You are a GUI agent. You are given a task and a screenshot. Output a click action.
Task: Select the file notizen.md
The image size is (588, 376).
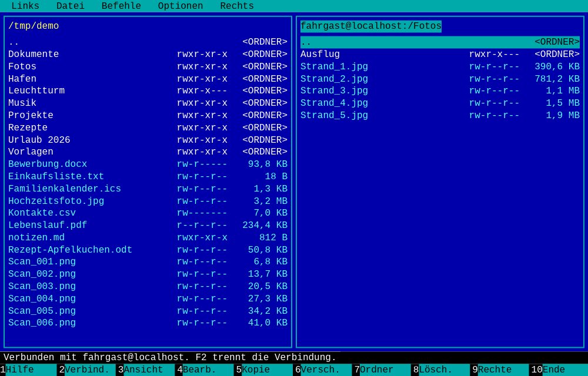tap(148, 237)
